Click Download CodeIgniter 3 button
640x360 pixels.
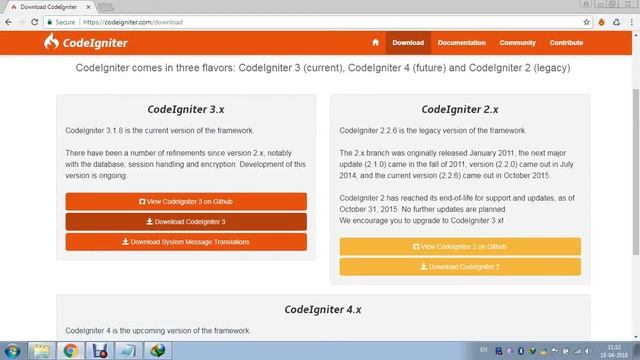(x=186, y=222)
